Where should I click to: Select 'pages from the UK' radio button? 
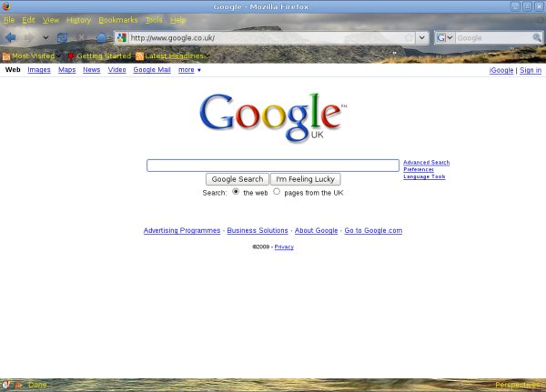point(277,192)
